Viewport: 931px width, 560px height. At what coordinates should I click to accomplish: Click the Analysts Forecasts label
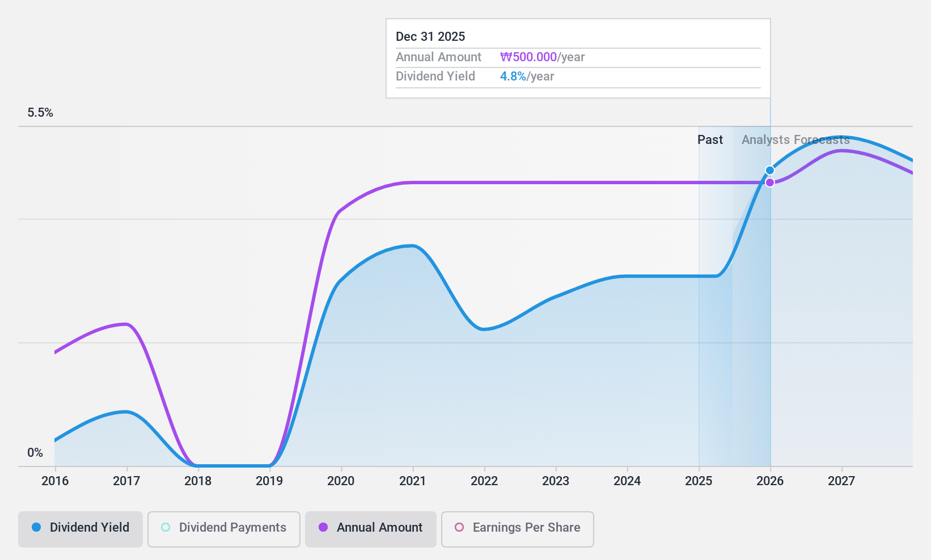[795, 140]
